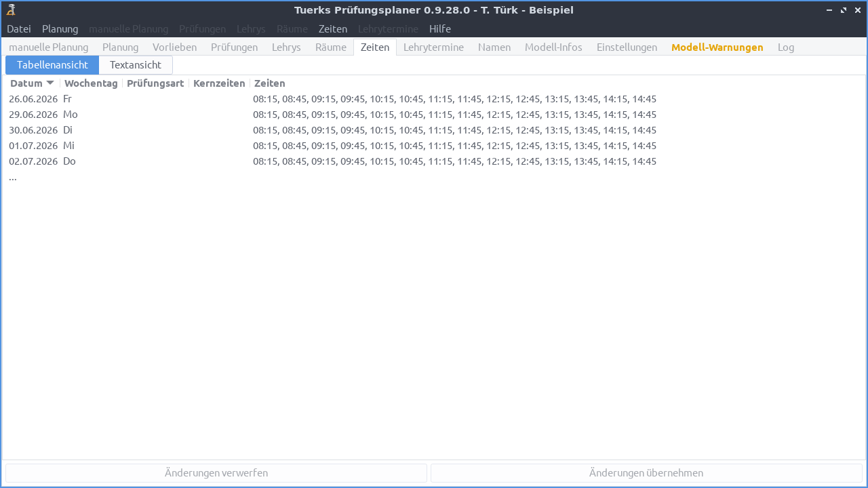Click the Änderungen übernehmen button
The width and height of the screenshot is (868, 488).
coord(646,472)
